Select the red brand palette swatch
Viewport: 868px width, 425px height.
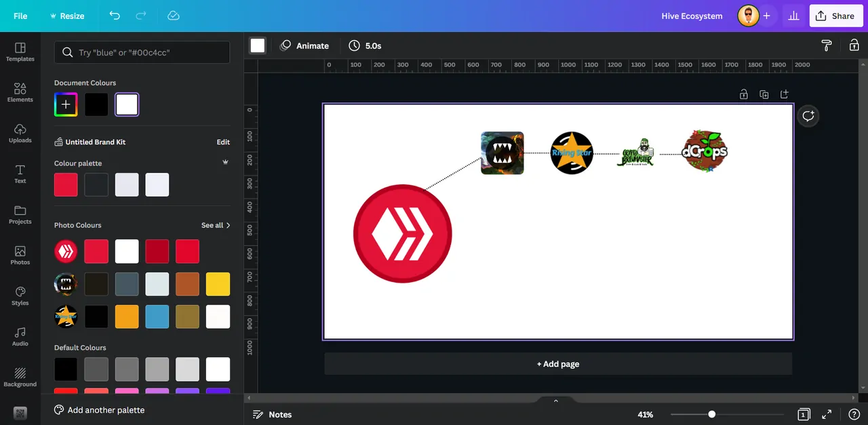click(x=66, y=184)
